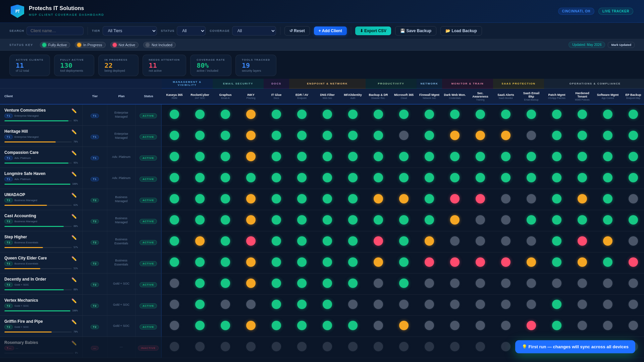Screen dimensions: 644x362
Task: Toggle UMADAOP Dark Web Mon. red dot
Action: (x=455, y=199)
